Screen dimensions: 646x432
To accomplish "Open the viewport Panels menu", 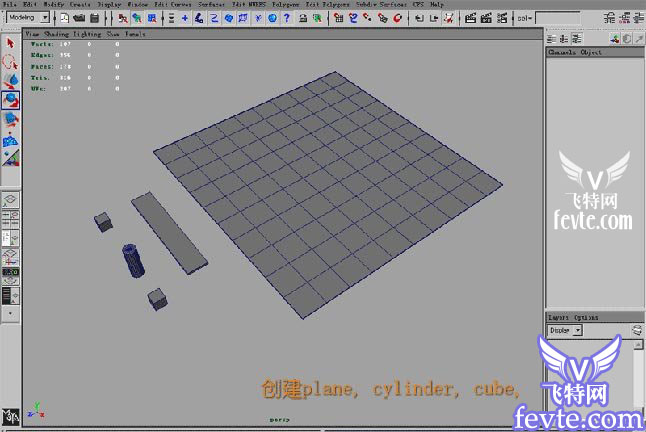I will click(x=135, y=34).
